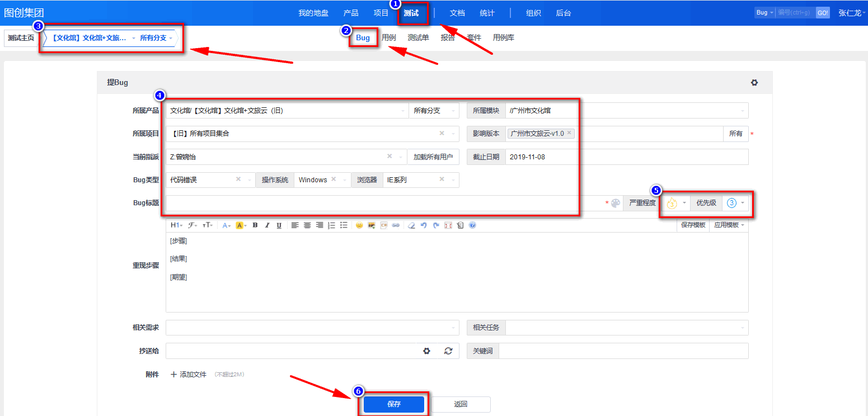This screenshot has height=416, width=868.
Task: Clear the 当前指派 assignee
Action: (390, 157)
